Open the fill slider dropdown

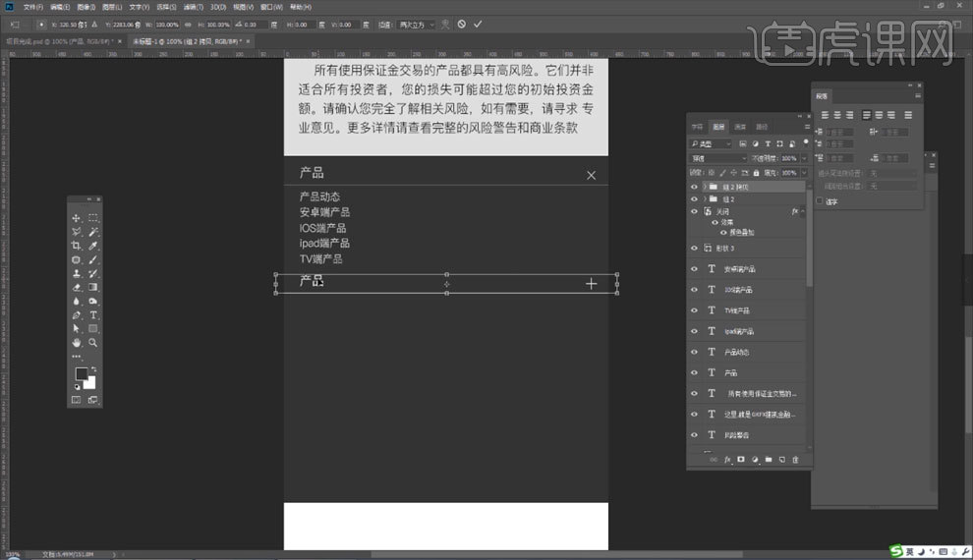click(x=804, y=173)
